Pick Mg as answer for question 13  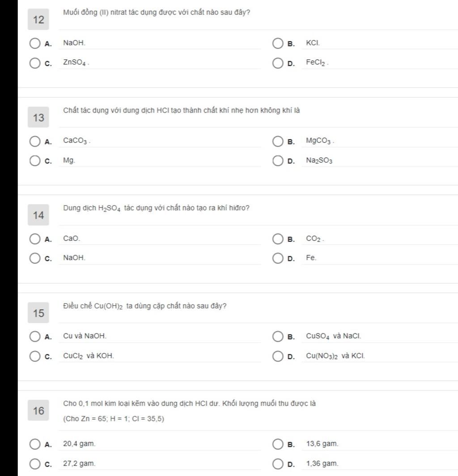(x=35, y=160)
